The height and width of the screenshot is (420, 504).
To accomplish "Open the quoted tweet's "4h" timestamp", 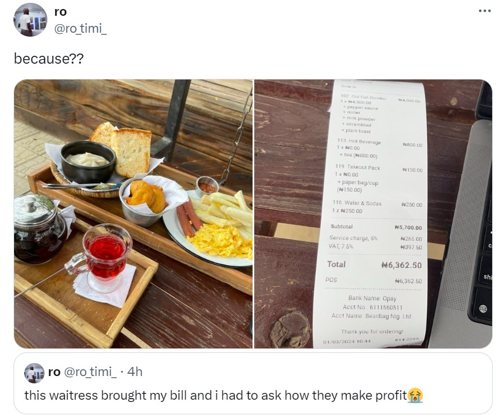I will (x=135, y=372).
